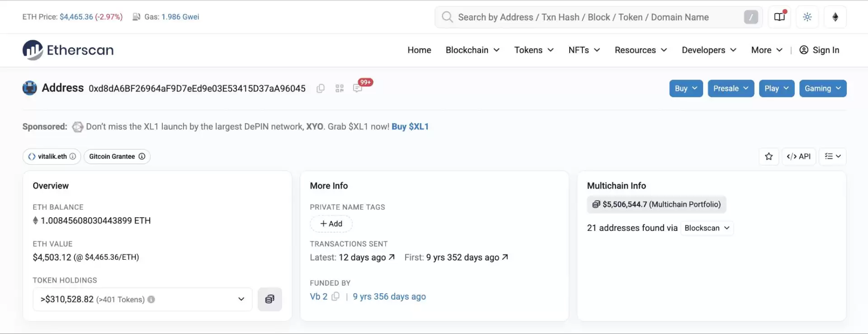Expand the Buy dropdown button
The height and width of the screenshot is (334, 868).
(x=686, y=88)
